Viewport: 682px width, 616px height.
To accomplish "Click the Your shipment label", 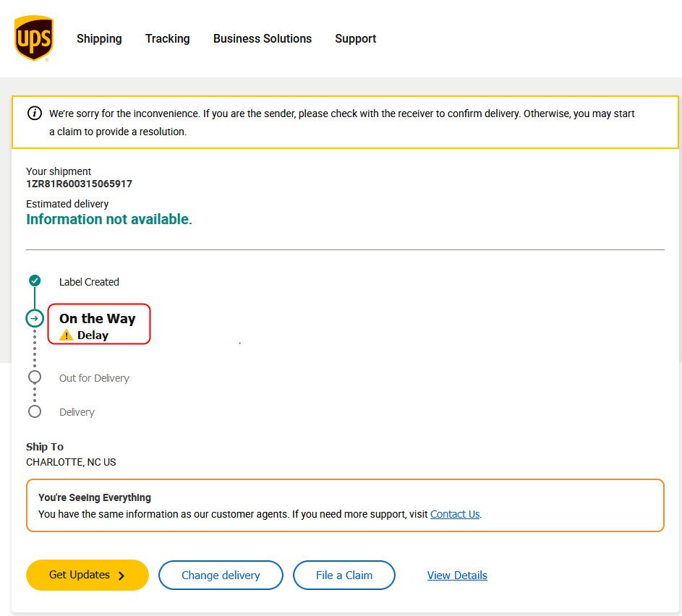I will tap(59, 171).
